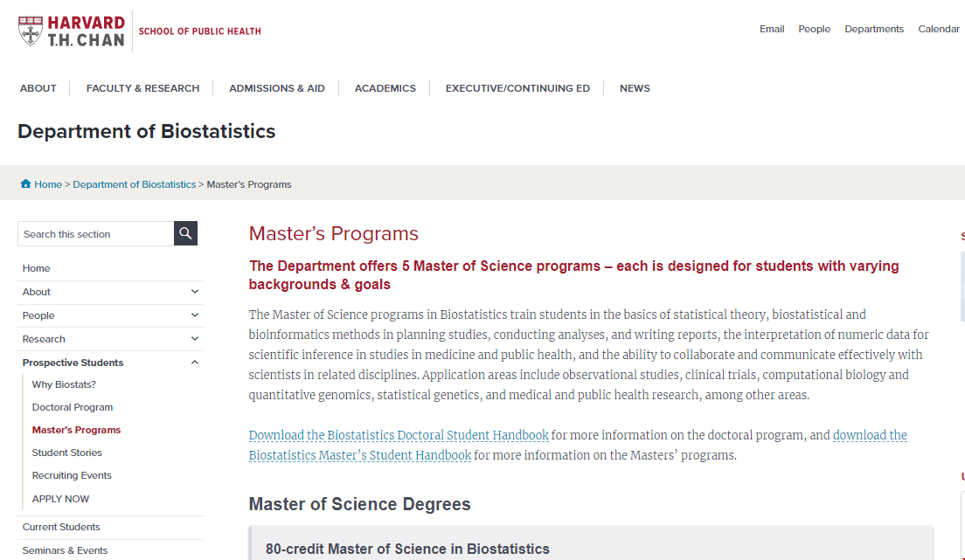Select EXECUTIVE/CONTINUING ED in the navigation bar
The width and height of the screenshot is (965, 560).
(x=517, y=87)
